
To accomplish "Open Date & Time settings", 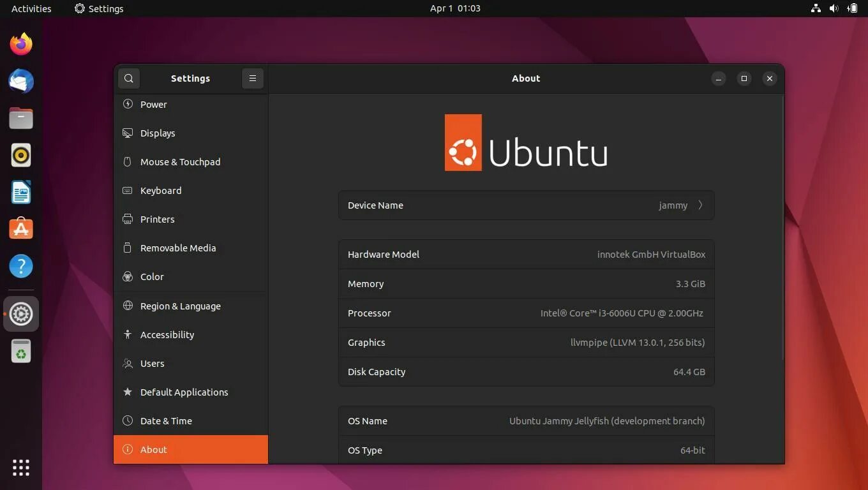I will coord(191,420).
